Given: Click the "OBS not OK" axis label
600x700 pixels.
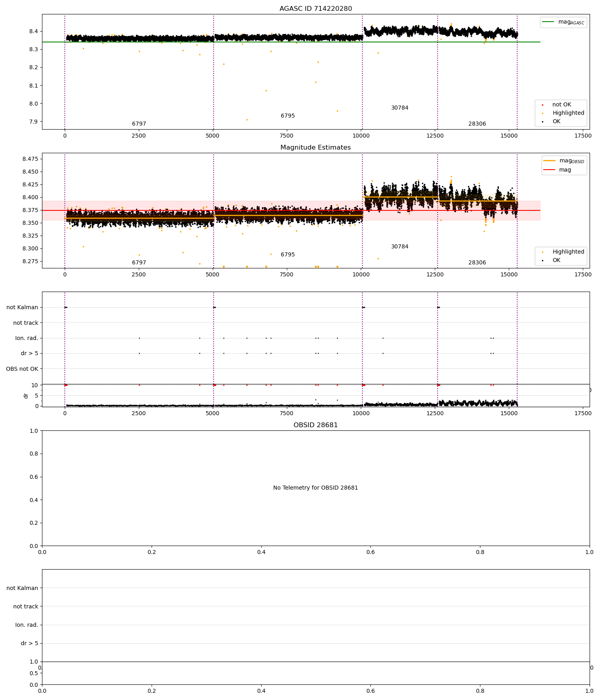Looking at the screenshot, I should 22,369.
